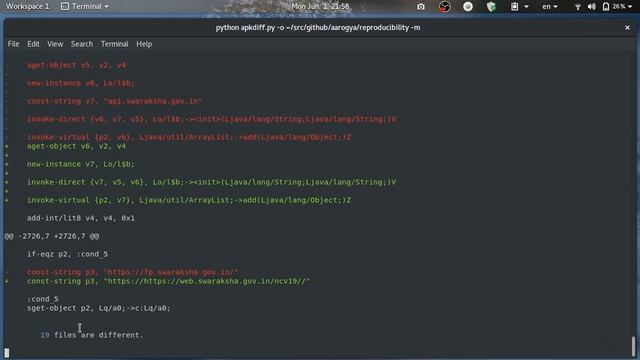Click the green shield tray icon
This screenshot has width=640, height=360.
pos(491,7)
